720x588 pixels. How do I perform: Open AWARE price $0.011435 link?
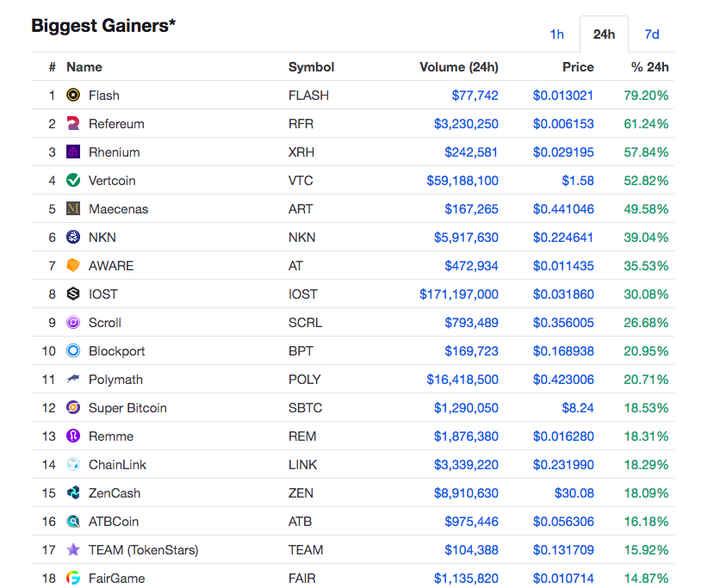point(563,266)
